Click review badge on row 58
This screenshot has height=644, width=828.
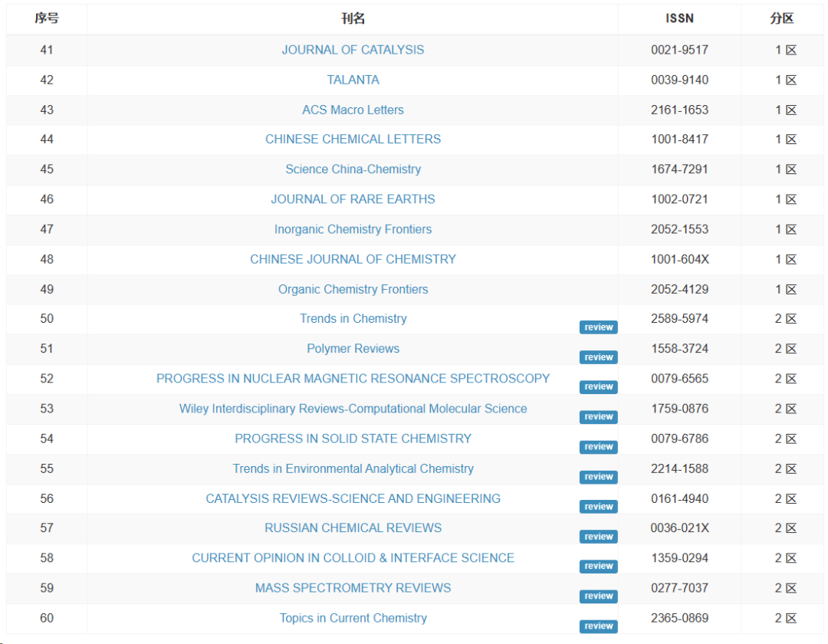pyautogui.click(x=598, y=567)
